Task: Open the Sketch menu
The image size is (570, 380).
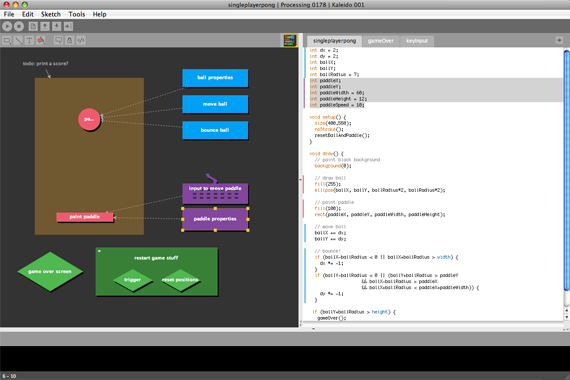Action: [x=51, y=14]
